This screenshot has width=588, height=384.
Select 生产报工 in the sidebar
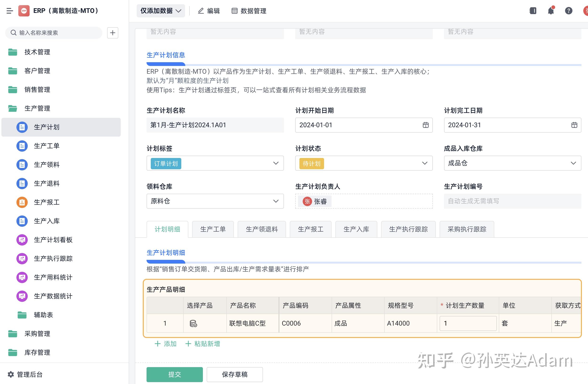coord(47,202)
